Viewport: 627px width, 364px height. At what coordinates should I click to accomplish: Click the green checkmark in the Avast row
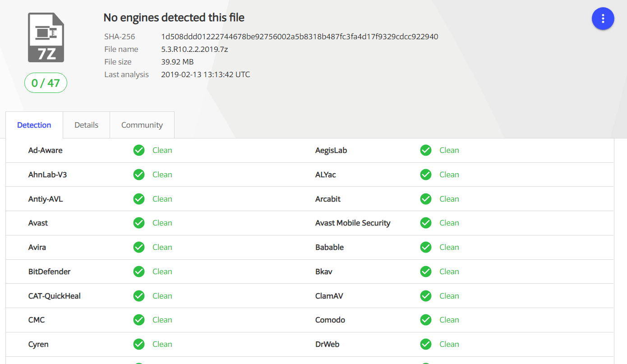point(139,223)
